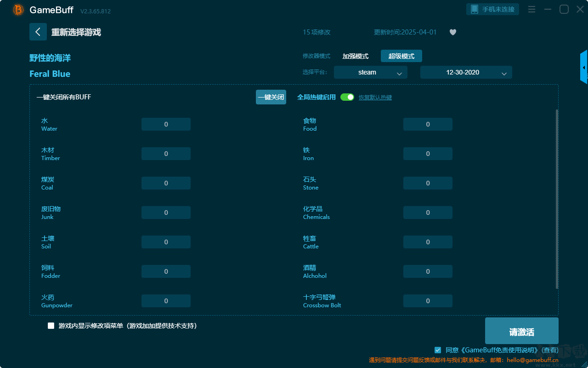The width and height of the screenshot is (588, 368).
Task: Click the Food value field
Action: [428, 124]
